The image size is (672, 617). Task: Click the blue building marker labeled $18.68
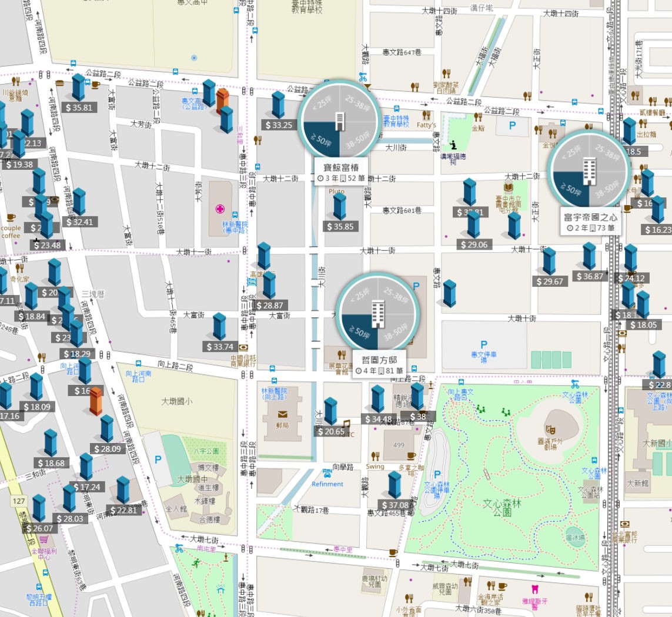[x=51, y=442]
